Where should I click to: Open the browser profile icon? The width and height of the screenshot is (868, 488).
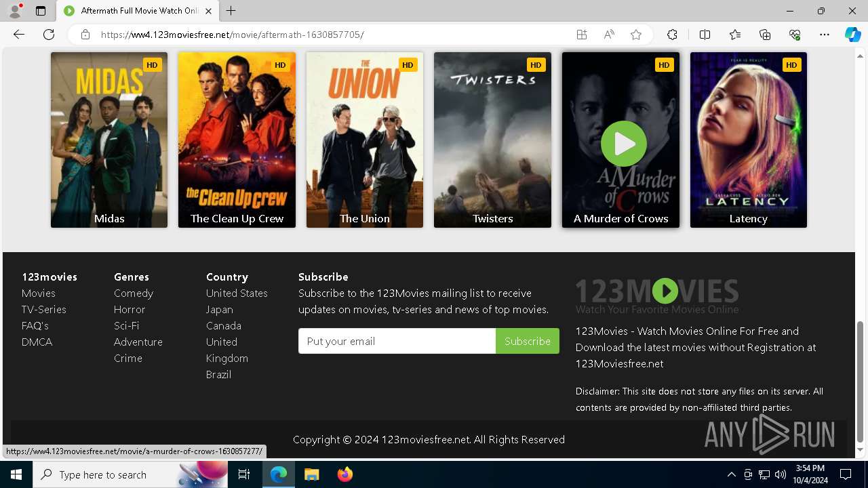(x=15, y=11)
